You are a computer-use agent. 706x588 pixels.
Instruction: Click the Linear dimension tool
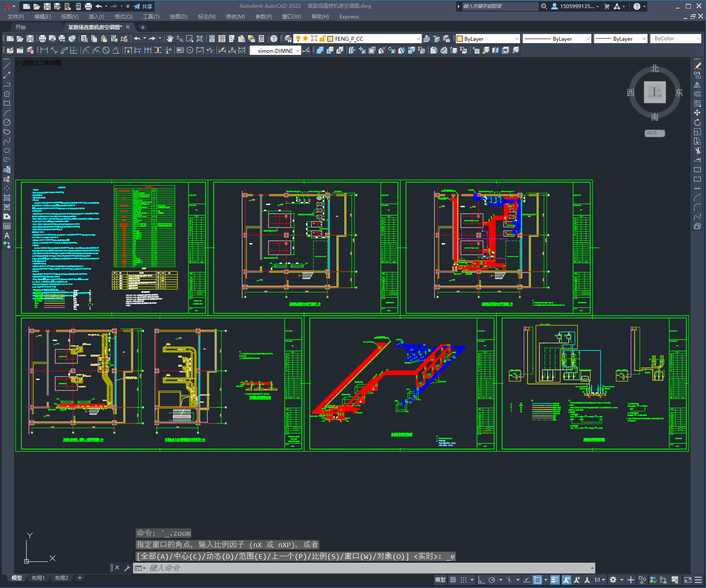click(x=44, y=50)
